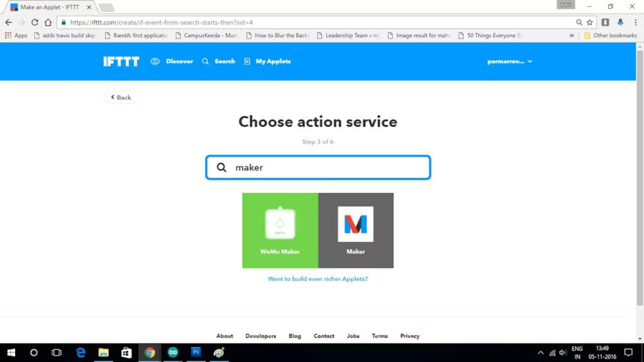Click the IFTTT logo in header

121,62
